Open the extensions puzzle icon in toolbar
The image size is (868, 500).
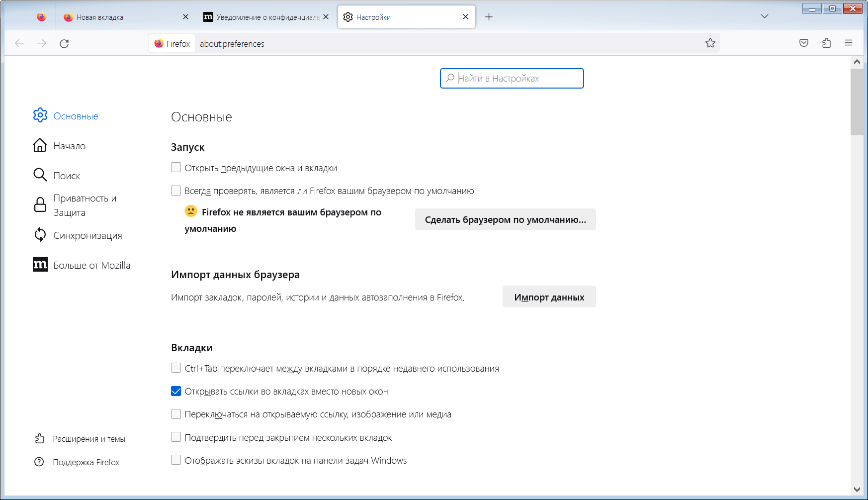[x=826, y=43]
